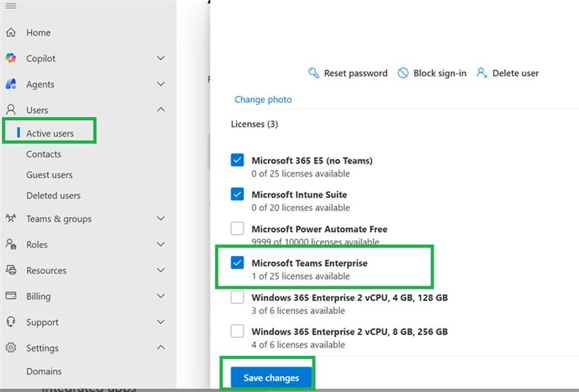Click Roles label in sidebar
This screenshot has height=392, width=579.
click(37, 244)
